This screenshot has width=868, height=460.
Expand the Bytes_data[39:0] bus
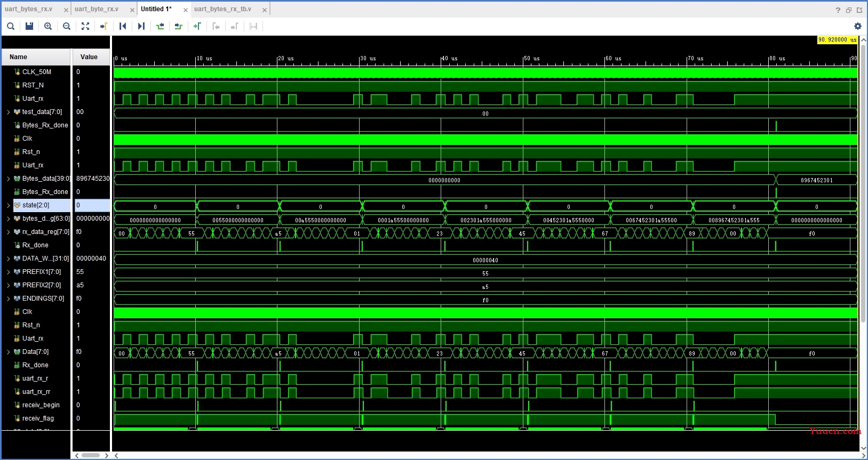click(8, 179)
